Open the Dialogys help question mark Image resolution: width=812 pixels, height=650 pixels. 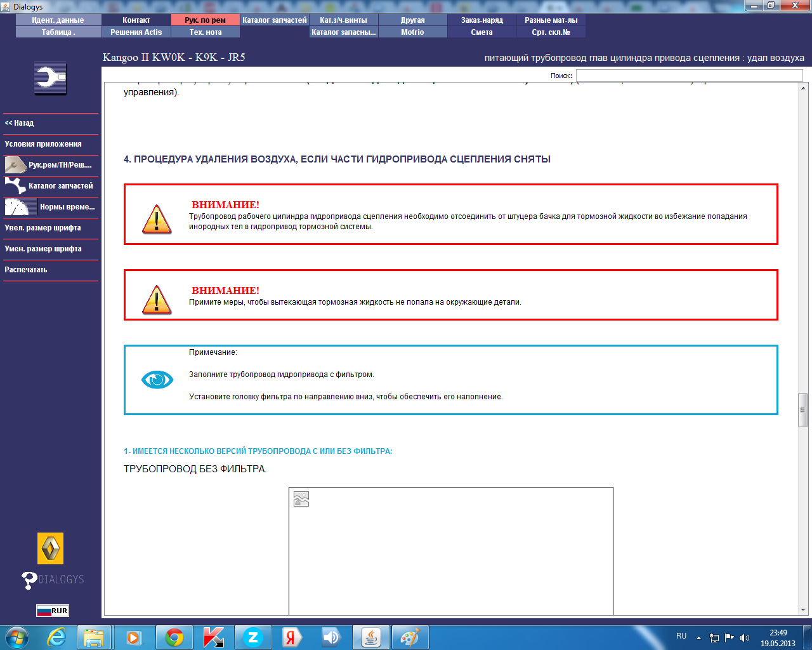point(29,580)
